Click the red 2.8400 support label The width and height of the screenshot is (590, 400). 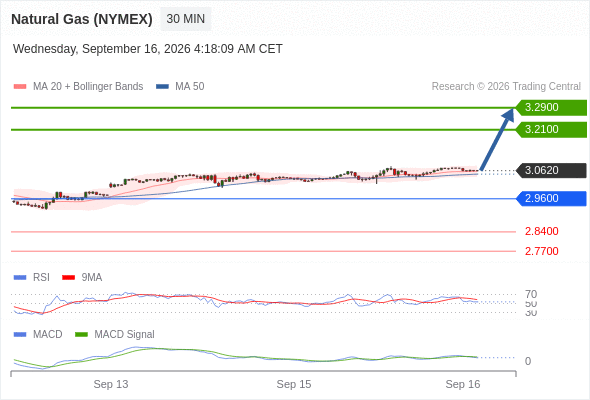pyautogui.click(x=541, y=231)
